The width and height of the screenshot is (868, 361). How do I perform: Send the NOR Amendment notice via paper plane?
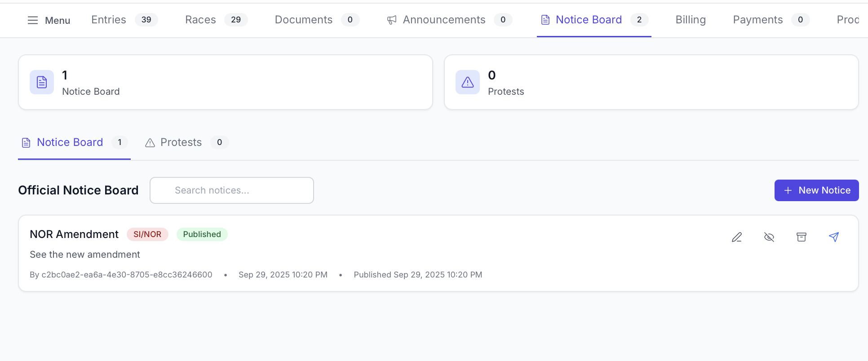(x=834, y=237)
